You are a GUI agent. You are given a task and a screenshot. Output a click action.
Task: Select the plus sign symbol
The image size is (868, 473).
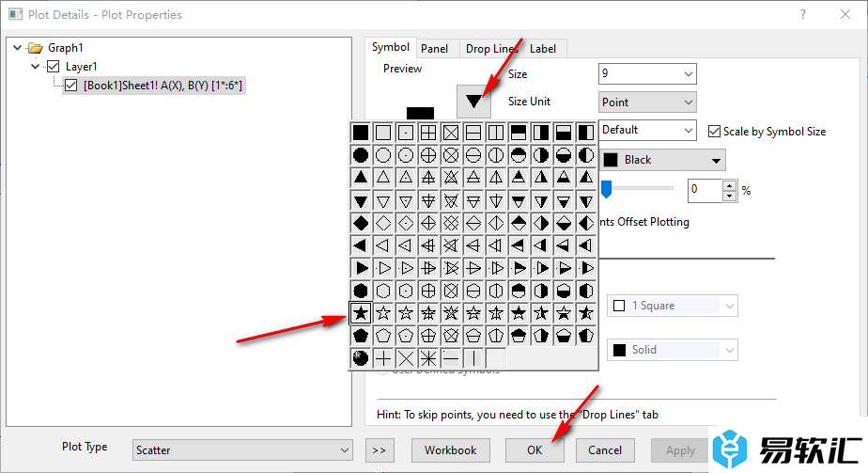click(383, 357)
